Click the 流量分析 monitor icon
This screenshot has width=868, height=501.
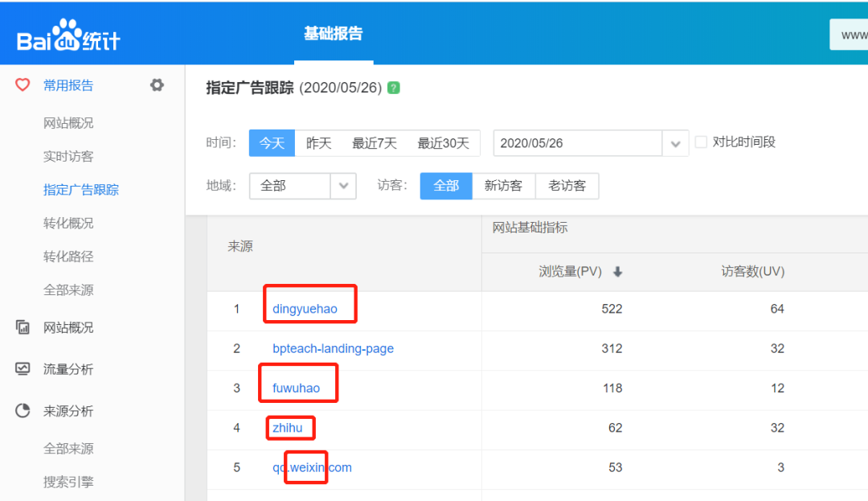(23, 369)
